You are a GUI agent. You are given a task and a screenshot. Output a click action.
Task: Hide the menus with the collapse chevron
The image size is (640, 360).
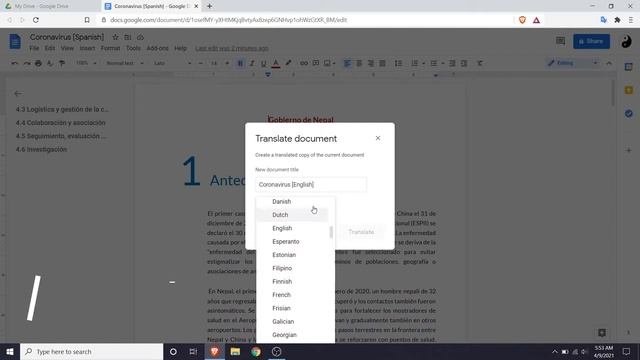[609, 63]
